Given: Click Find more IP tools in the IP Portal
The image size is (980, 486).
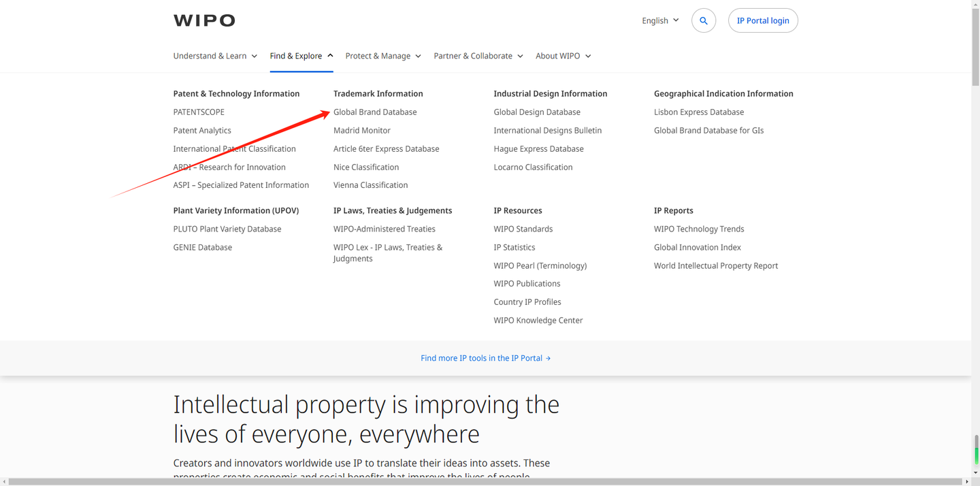Looking at the screenshot, I should coord(486,358).
